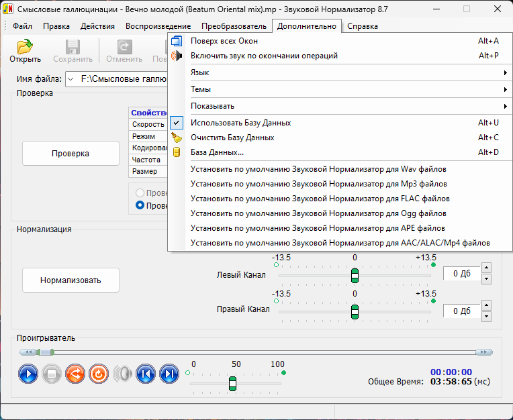The height and width of the screenshot is (420, 513).
Task: Set default normalizer for Ogg файлов
Action: click(x=340, y=213)
